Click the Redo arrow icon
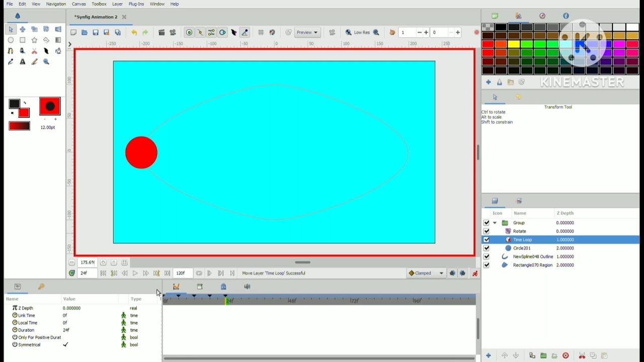The width and height of the screenshot is (644, 362). coord(145,33)
